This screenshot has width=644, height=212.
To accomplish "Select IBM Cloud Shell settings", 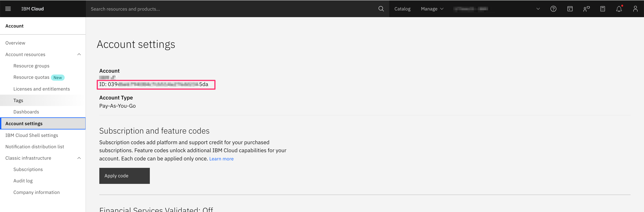I will point(32,135).
